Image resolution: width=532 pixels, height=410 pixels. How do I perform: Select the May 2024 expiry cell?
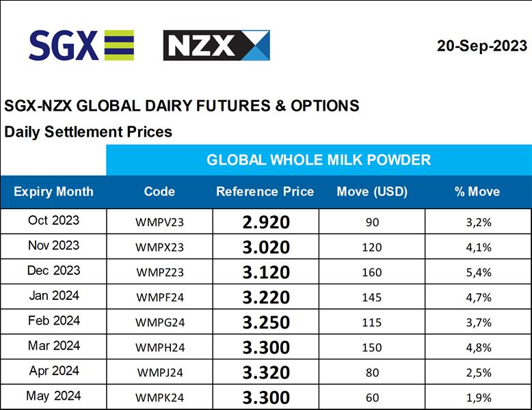[53, 396]
